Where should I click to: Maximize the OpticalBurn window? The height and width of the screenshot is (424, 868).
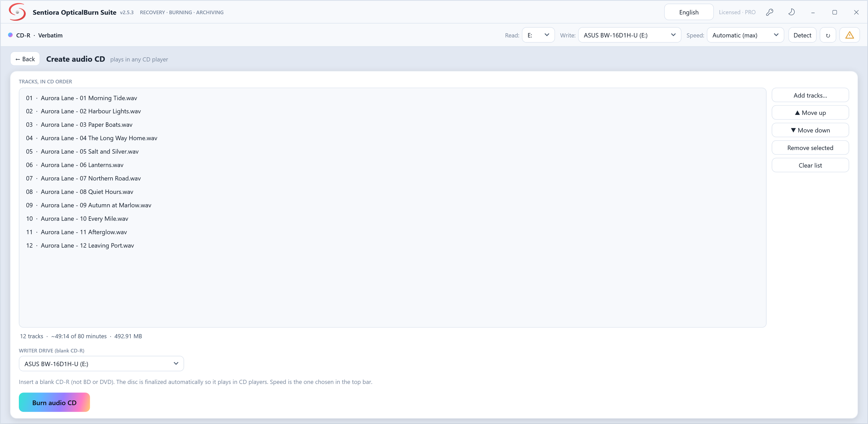[835, 12]
